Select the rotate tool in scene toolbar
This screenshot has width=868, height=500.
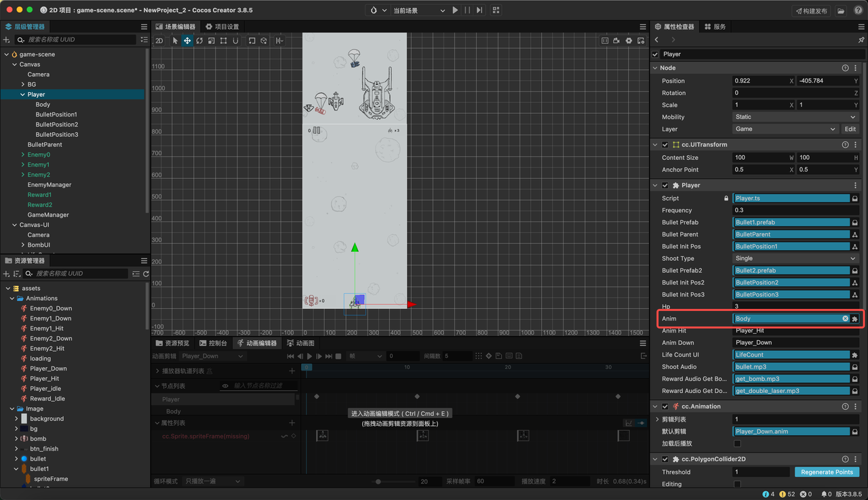coord(199,41)
